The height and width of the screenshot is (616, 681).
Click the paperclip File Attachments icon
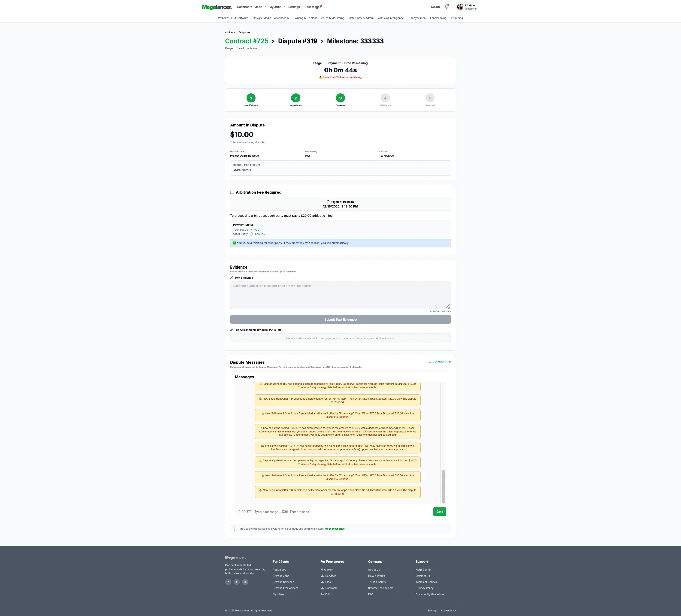[x=231, y=330]
